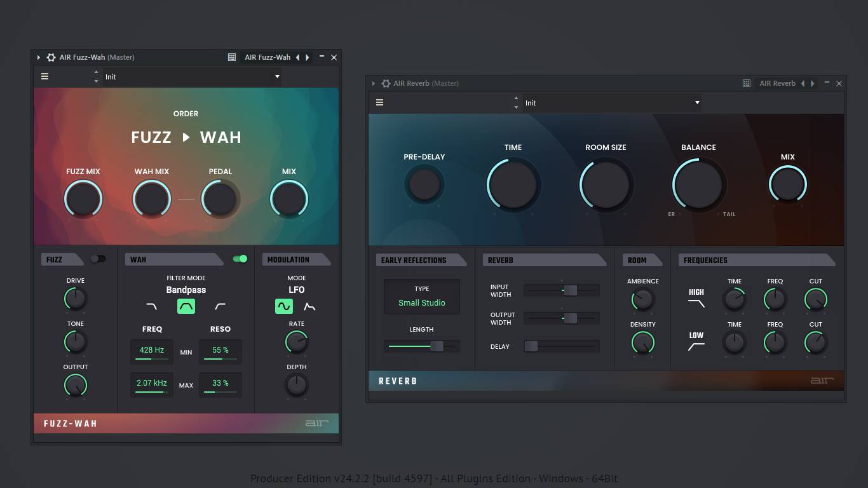Swap order with the FUZZ WAH arrow

186,137
